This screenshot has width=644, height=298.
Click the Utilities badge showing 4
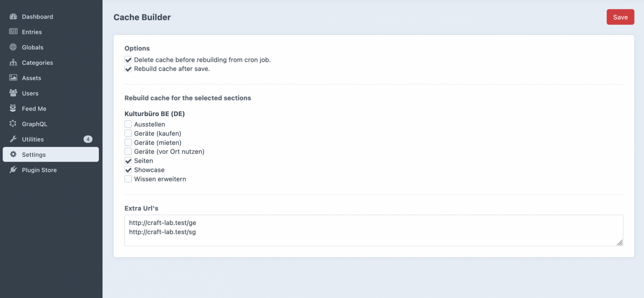click(x=88, y=139)
